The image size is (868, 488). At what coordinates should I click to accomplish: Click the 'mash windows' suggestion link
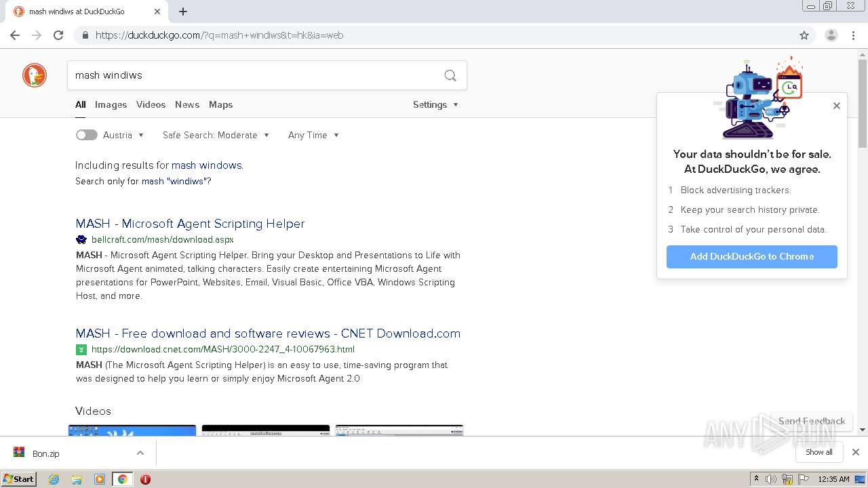tap(206, 165)
